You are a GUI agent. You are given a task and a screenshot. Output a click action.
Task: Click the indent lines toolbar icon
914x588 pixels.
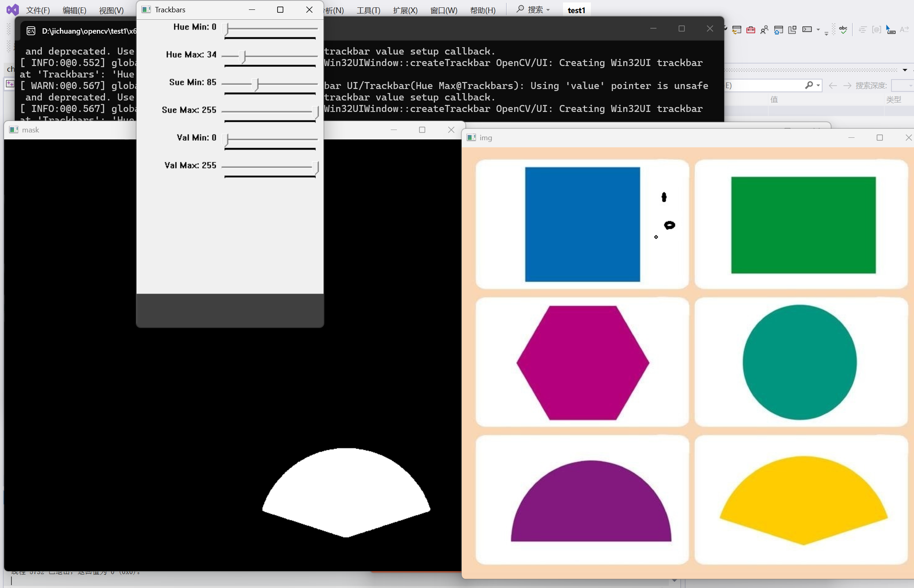[862, 30]
